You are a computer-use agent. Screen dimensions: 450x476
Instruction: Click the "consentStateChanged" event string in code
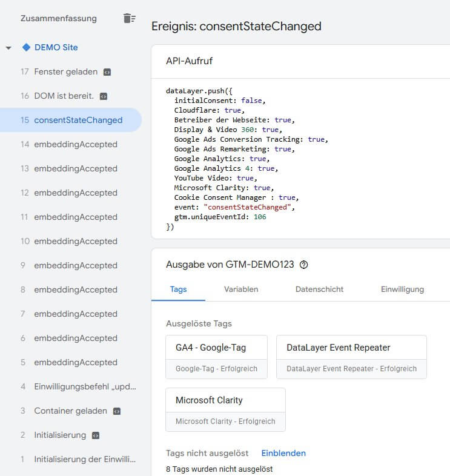[248, 207]
